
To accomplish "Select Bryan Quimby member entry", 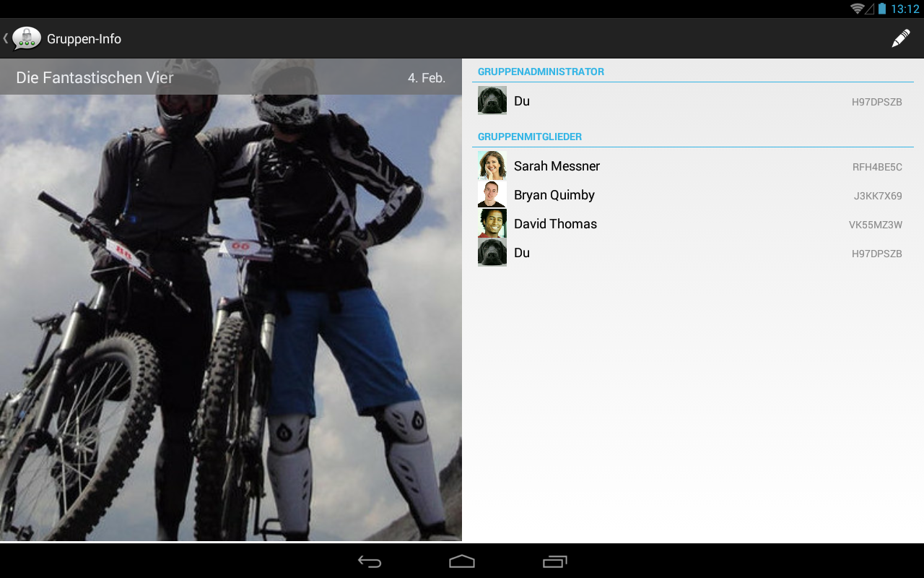I will pos(693,194).
